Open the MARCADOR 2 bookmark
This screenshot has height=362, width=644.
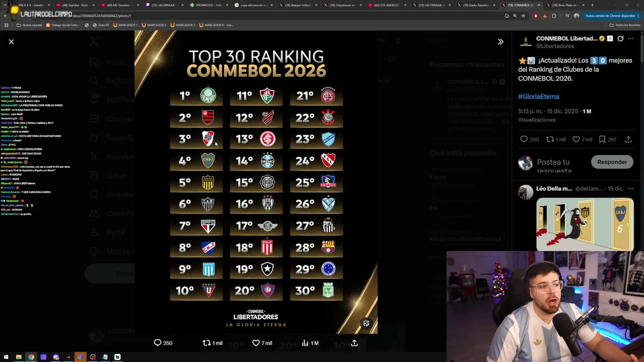tap(154, 25)
